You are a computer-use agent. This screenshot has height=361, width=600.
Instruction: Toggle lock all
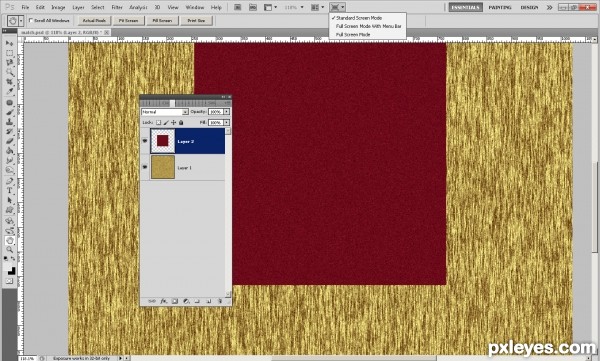[181, 123]
